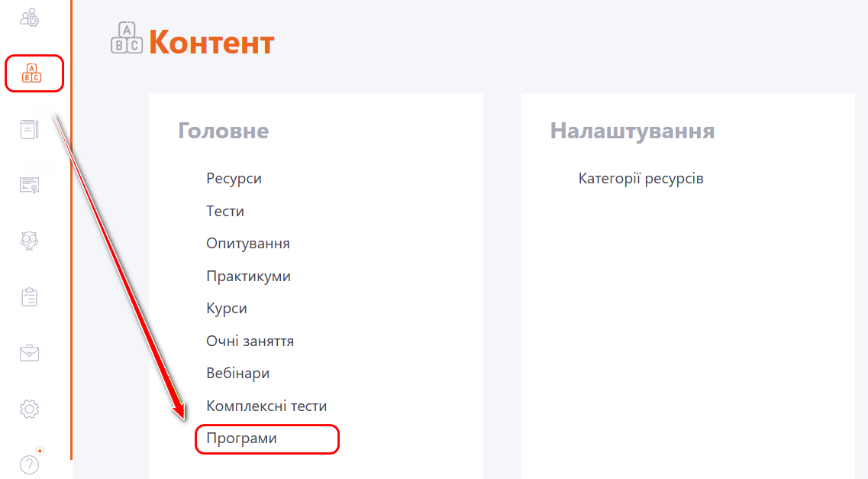
Task: Navigate to Очні заняття
Action: pos(250,341)
